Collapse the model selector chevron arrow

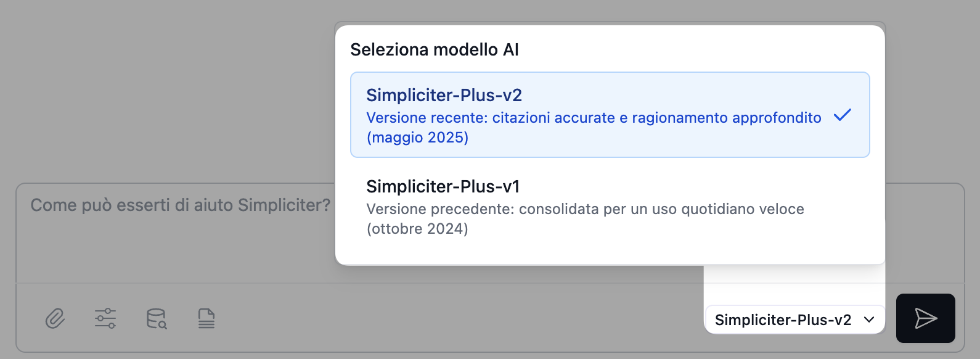click(869, 320)
